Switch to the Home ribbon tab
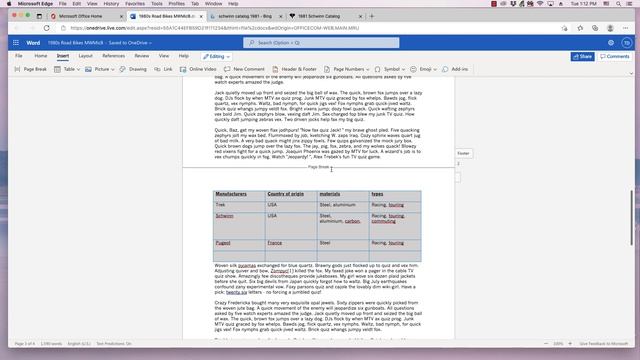Viewport: 640px width, 360px height. [x=41, y=56]
